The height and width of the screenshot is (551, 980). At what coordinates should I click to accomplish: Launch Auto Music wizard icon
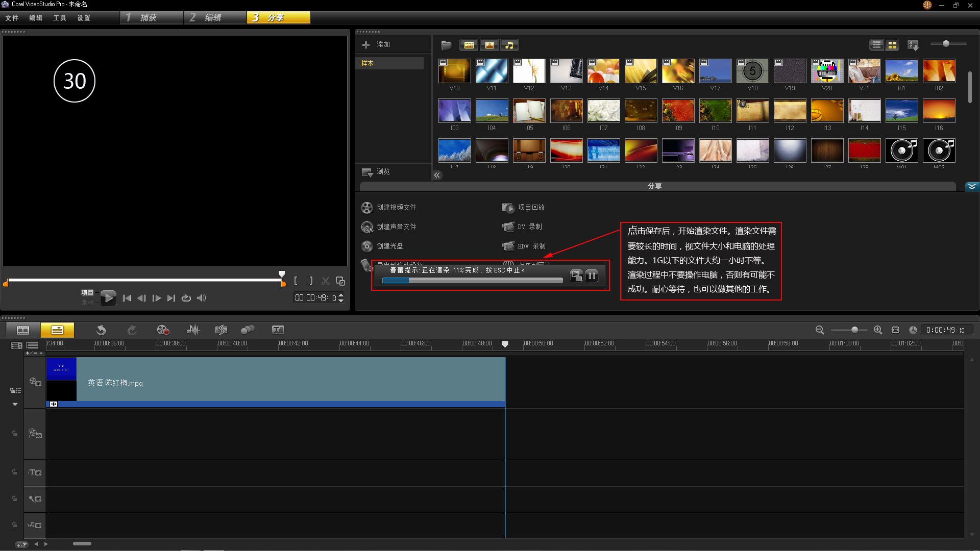pos(220,330)
